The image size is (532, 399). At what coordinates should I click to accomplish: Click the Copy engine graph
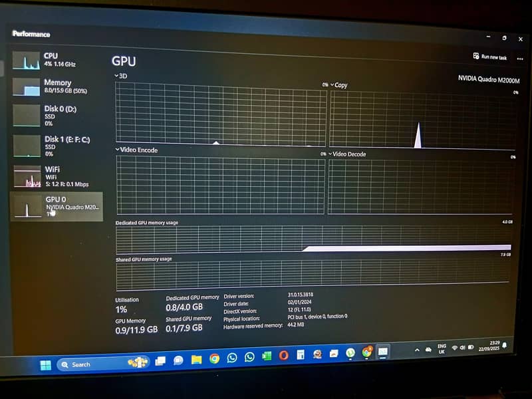[x=423, y=120]
